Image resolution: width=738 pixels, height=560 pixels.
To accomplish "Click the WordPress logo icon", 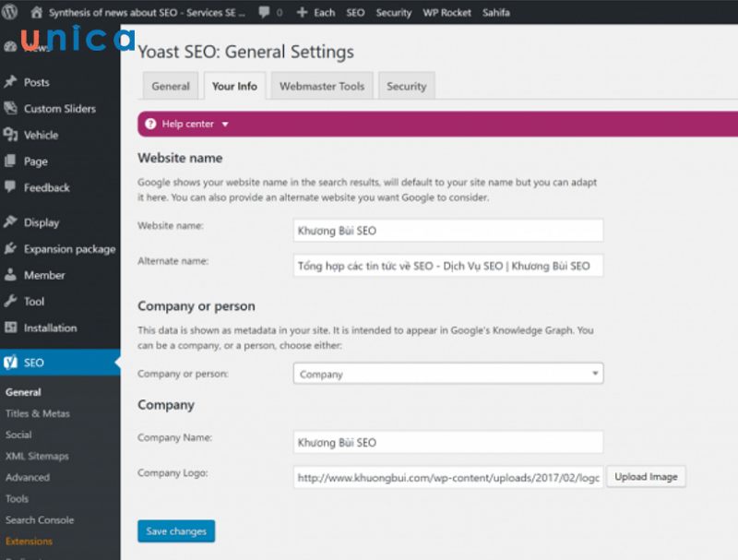I will point(10,13).
